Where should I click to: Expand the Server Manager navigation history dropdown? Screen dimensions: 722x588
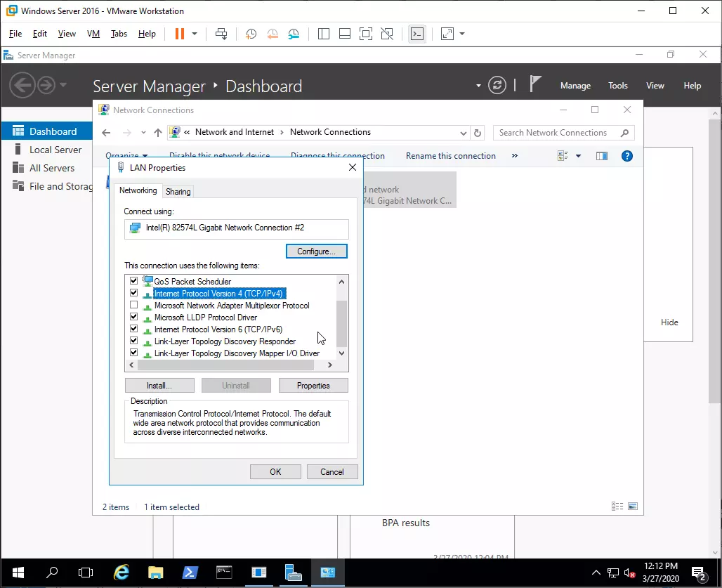63,85
